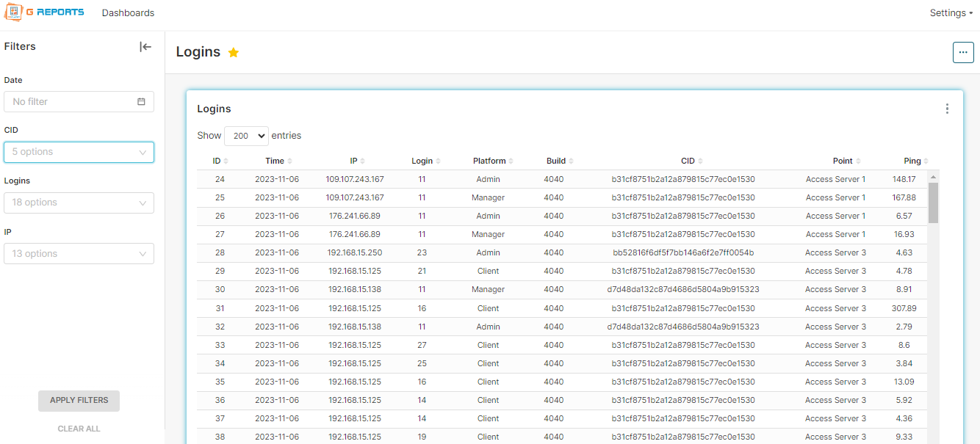This screenshot has height=444, width=980.
Task: Sort table by the Build column
Action: (x=560, y=161)
